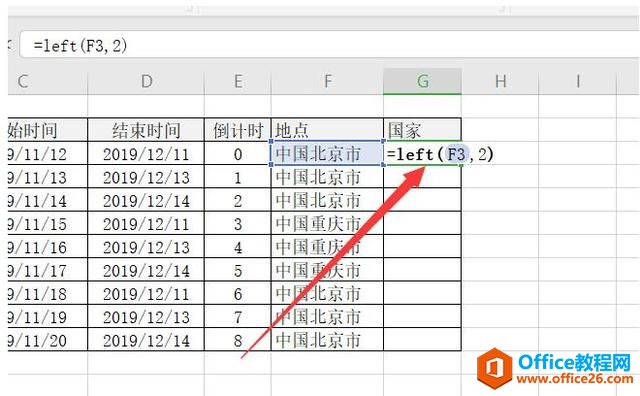Click the start date cell 9/11/20
The width and height of the screenshot is (640, 396).
pyautogui.click(x=47, y=340)
